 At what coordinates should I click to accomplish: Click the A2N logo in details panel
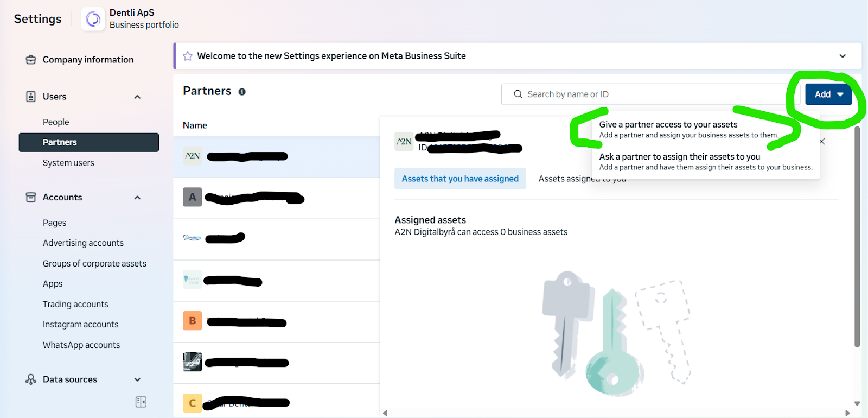click(x=404, y=142)
